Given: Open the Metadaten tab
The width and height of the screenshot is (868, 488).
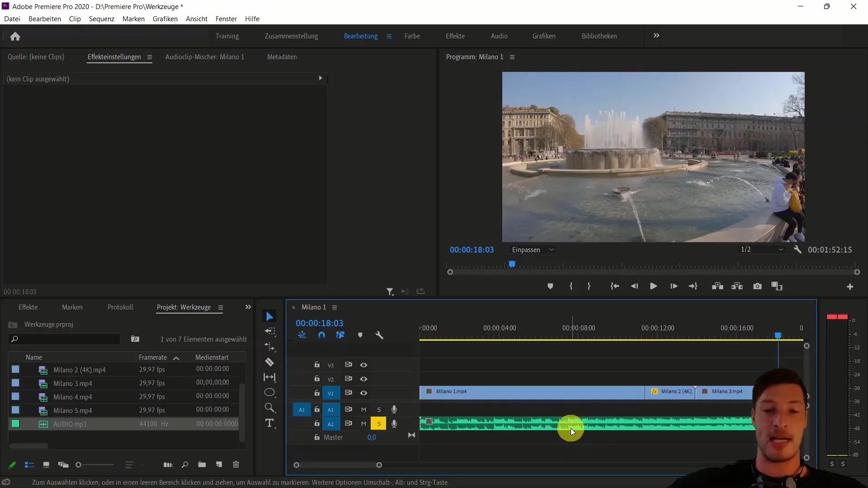Looking at the screenshot, I should (282, 57).
